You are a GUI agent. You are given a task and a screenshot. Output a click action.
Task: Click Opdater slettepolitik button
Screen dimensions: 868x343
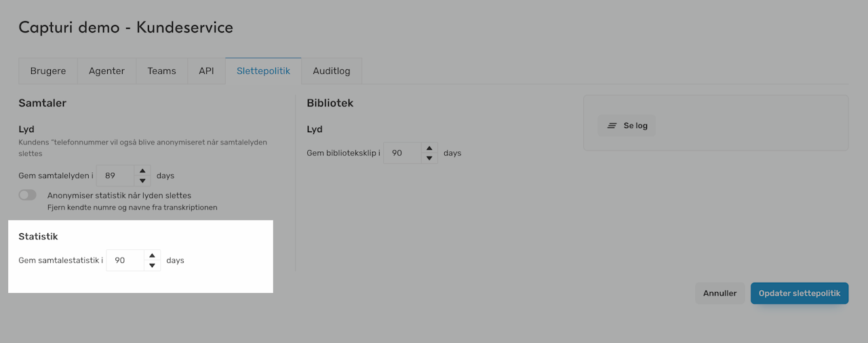(800, 294)
